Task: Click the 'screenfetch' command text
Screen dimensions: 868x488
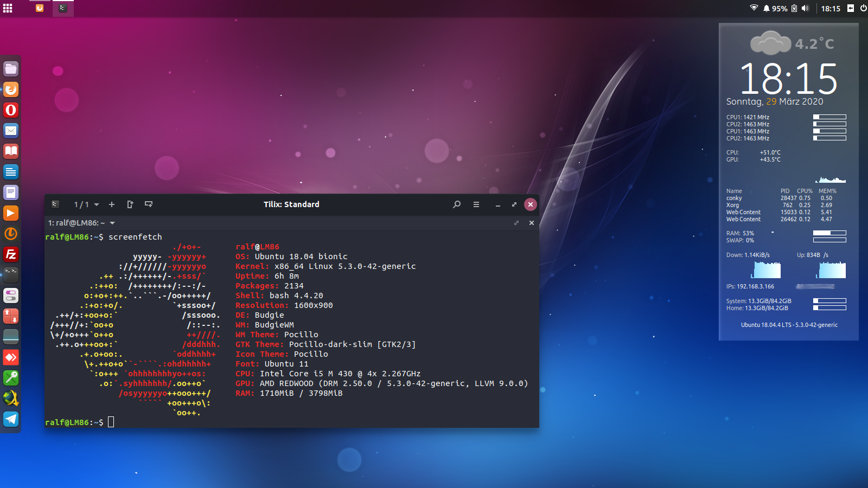Action: (x=135, y=237)
